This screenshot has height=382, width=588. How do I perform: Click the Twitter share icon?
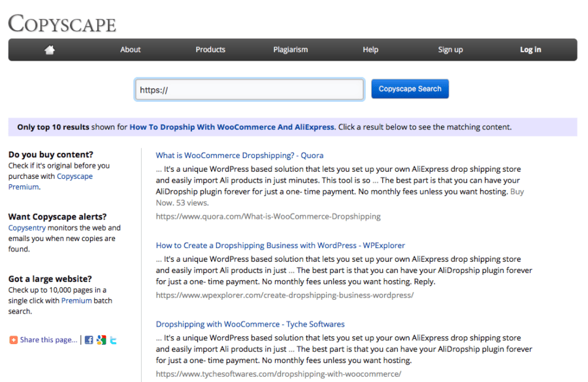pyautogui.click(x=113, y=340)
